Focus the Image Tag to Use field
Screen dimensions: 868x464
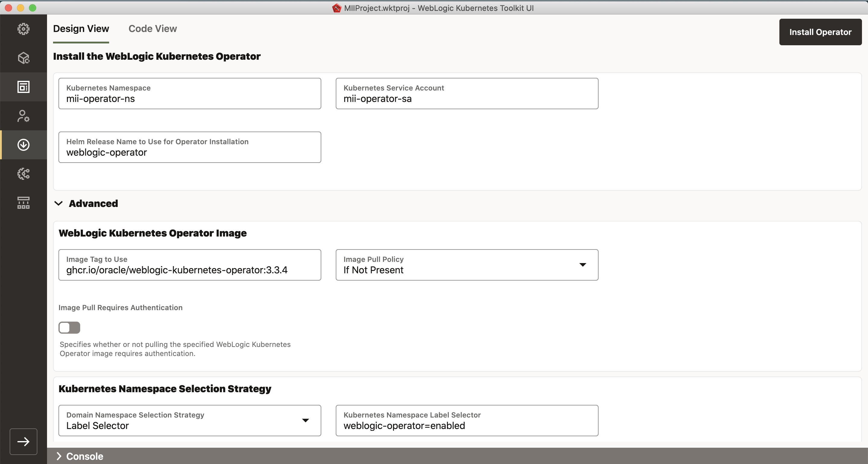click(189, 265)
